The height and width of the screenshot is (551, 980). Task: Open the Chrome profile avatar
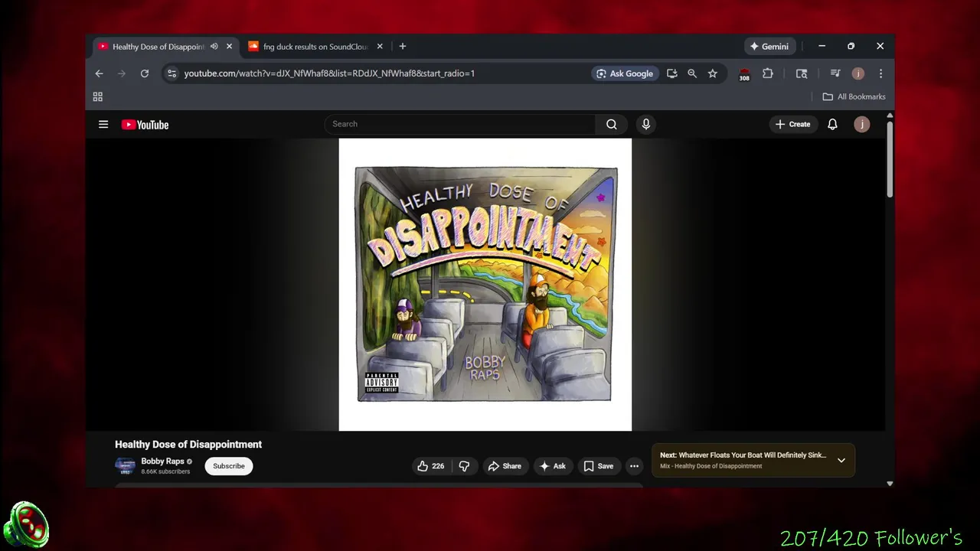tap(858, 73)
